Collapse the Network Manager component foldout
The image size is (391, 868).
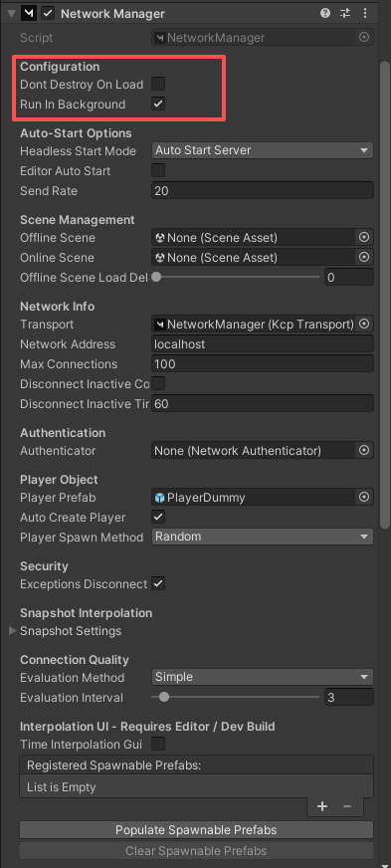[x=11, y=14]
